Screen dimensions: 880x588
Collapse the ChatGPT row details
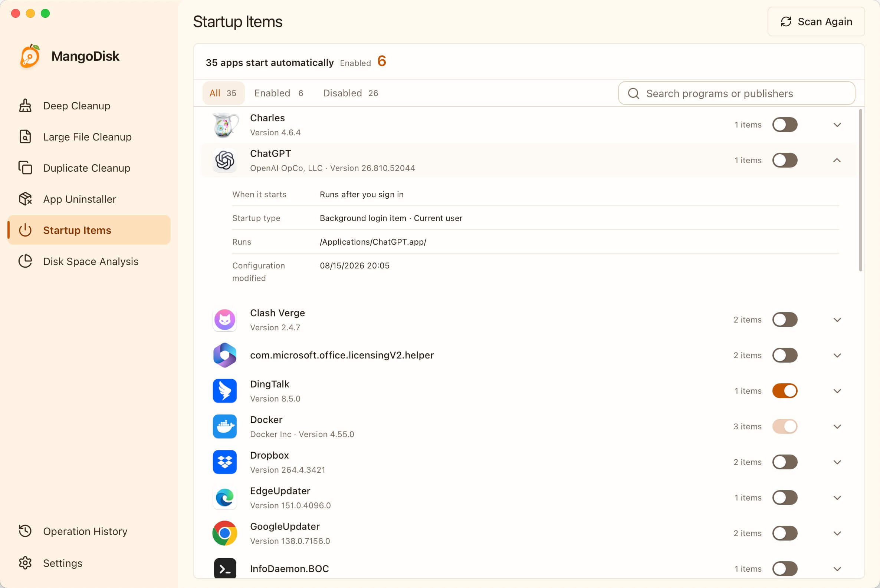837,160
